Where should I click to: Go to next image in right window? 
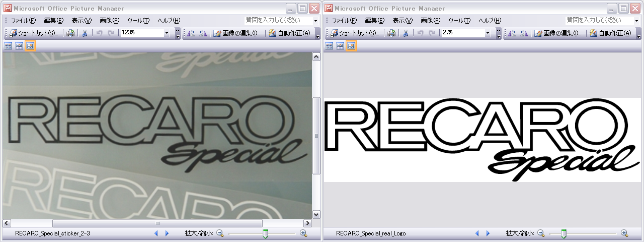[488, 233]
